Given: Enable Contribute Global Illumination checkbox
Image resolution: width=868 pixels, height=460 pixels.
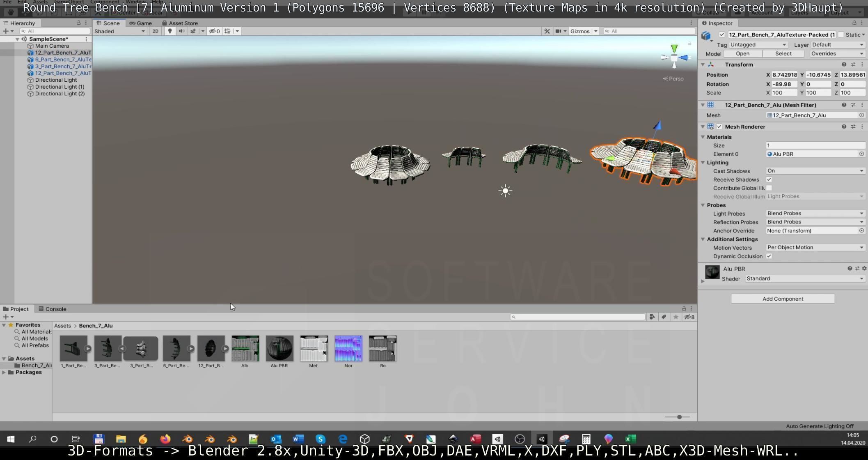Looking at the screenshot, I should pos(769,188).
